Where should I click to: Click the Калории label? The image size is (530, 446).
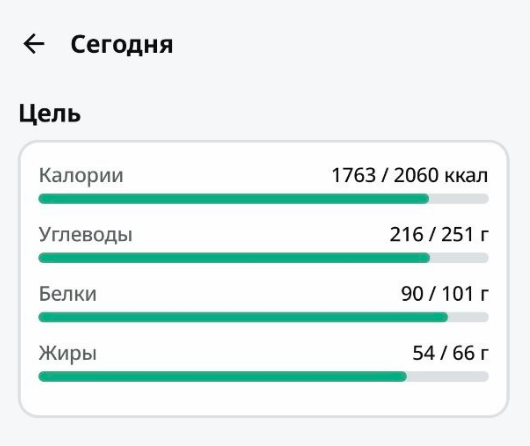pyautogui.click(x=81, y=175)
